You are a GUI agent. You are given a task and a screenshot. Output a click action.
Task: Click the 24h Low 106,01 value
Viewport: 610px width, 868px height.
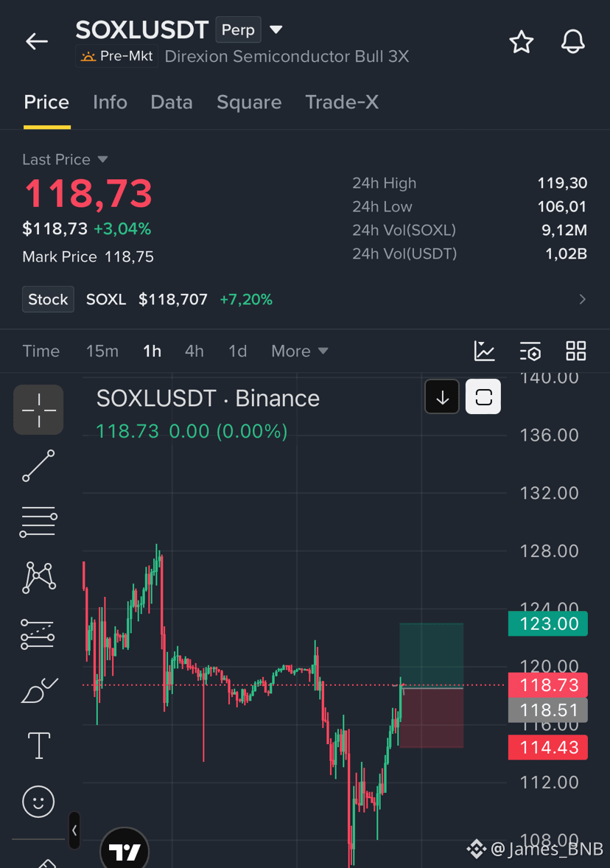[x=562, y=206]
